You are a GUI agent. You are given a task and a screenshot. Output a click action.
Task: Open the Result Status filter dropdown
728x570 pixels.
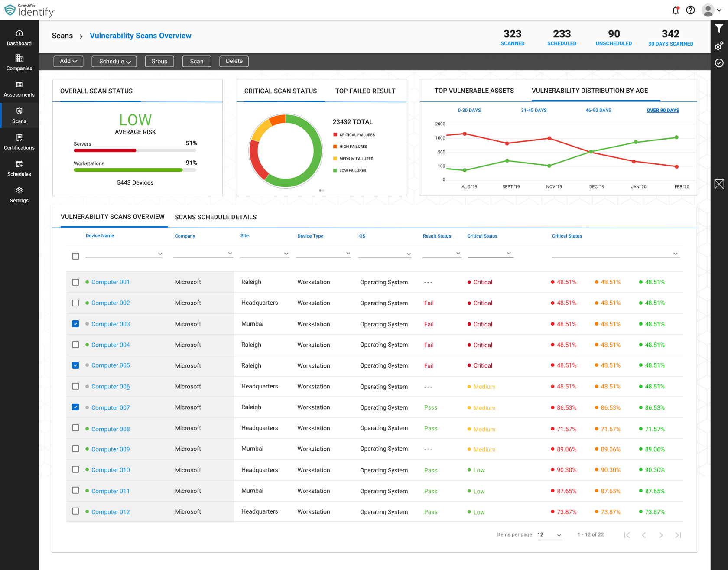tap(442, 254)
